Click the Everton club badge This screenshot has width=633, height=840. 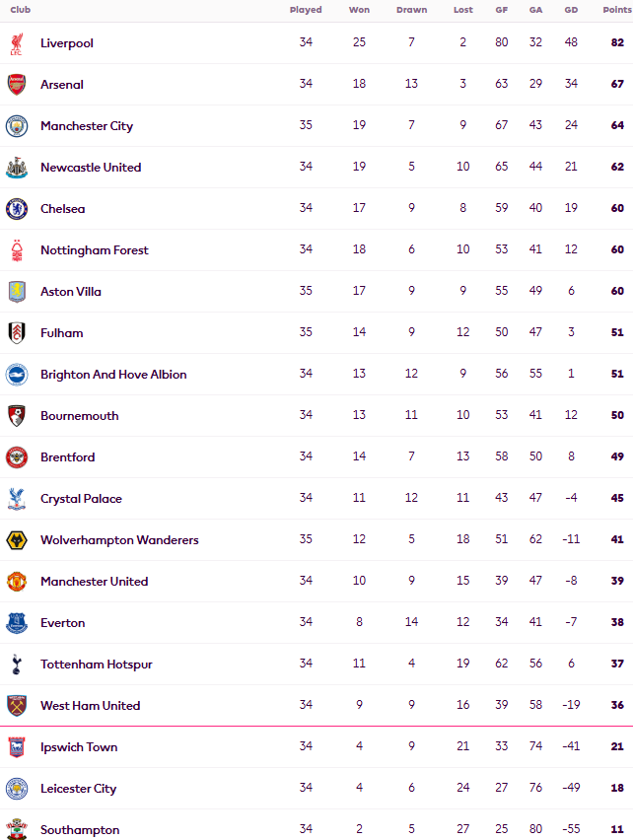click(17, 623)
